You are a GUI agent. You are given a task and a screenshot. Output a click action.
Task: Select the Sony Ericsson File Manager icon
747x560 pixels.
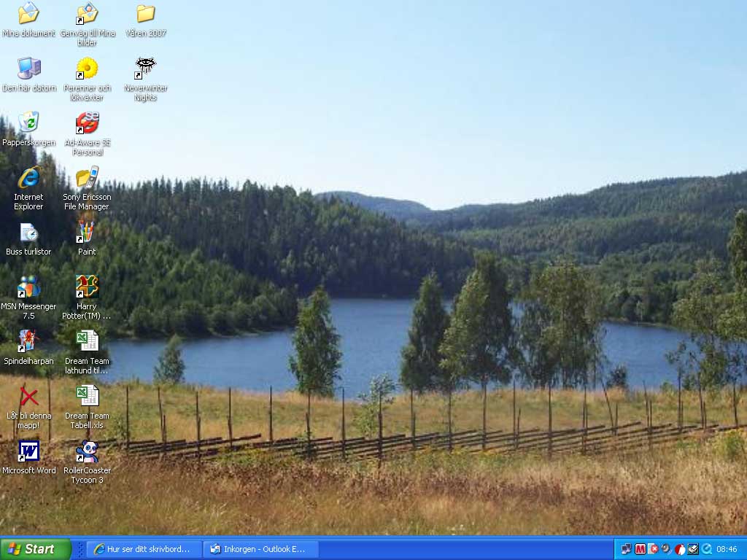coord(87,177)
